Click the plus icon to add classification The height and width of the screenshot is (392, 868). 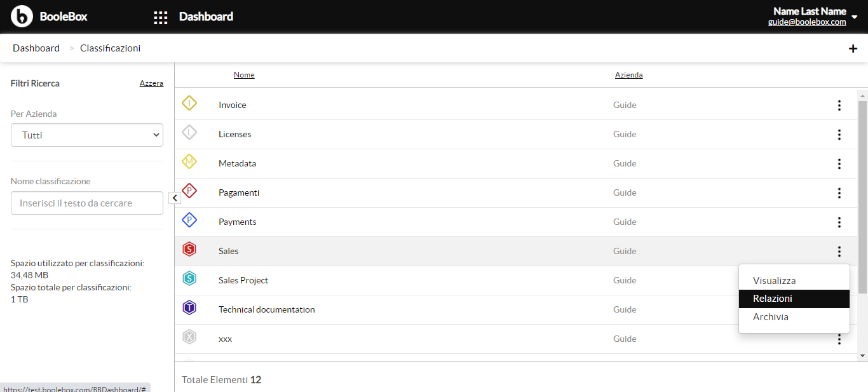[x=853, y=48]
